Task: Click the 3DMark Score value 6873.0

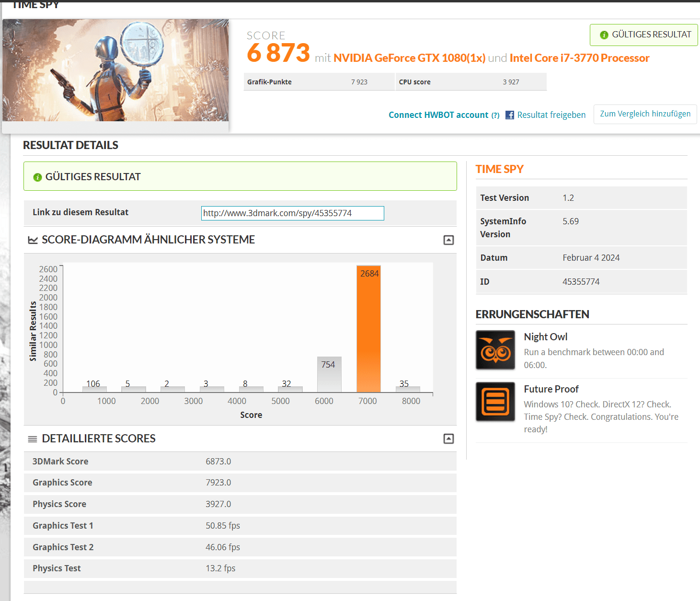Action: (x=218, y=462)
